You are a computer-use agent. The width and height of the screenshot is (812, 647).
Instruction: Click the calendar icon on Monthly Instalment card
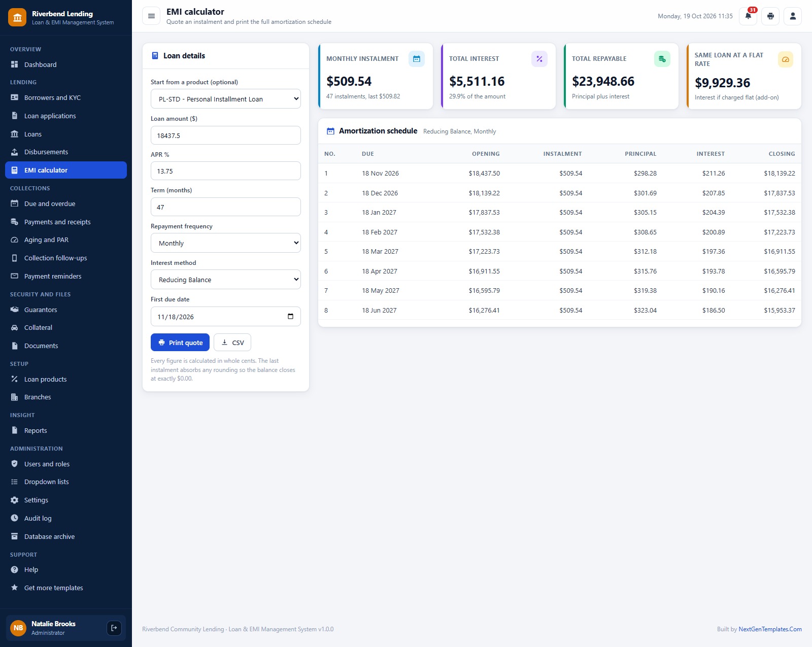[x=417, y=59]
